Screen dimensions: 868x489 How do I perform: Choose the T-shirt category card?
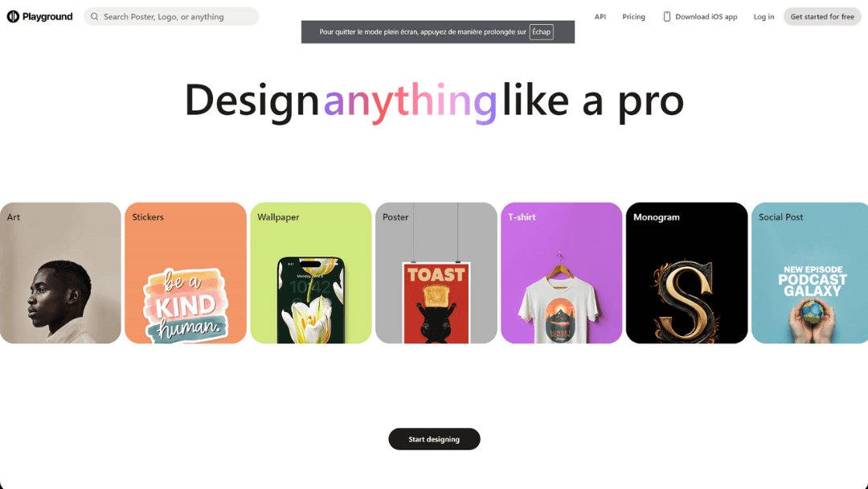[x=561, y=273]
